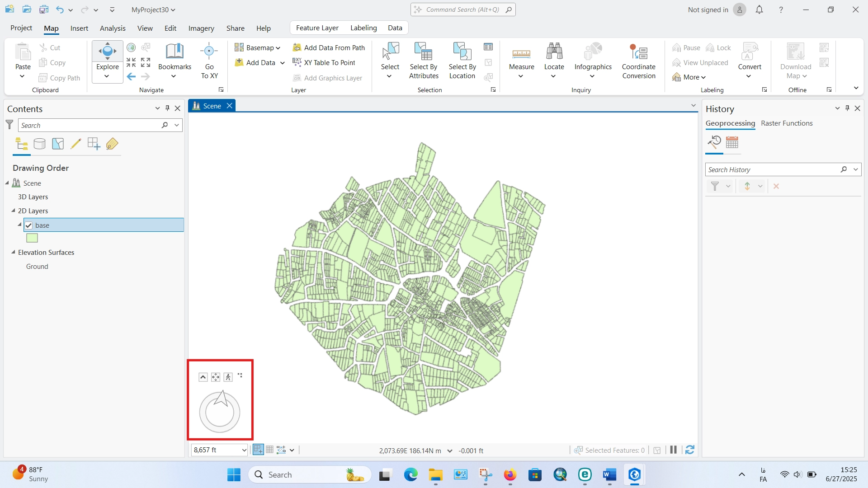The height and width of the screenshot is (488, 868).
Task: Click the Command Search box
Action: (463, 9)
